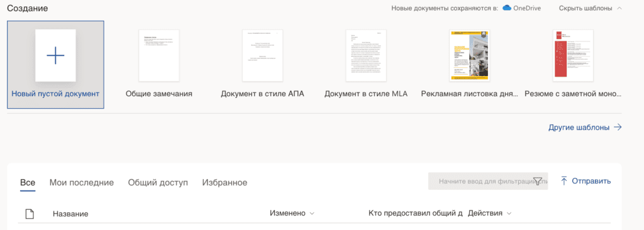Open the Действия column dropdown
644x230 pixels.
tap(509, 214)
